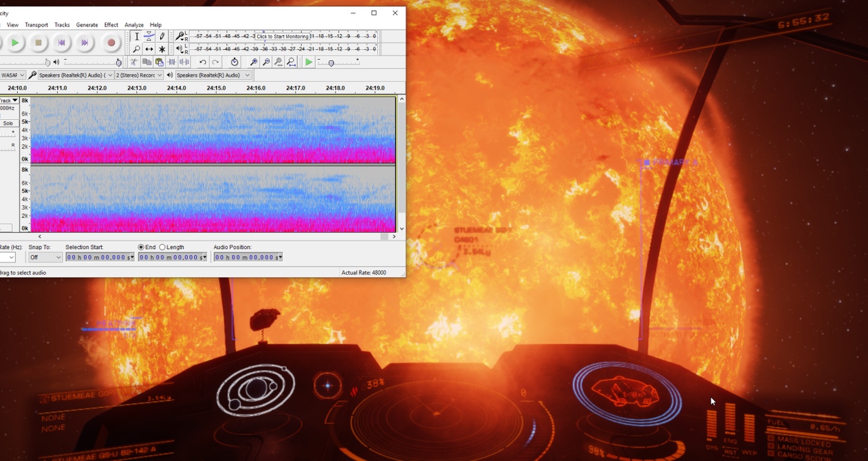Click the playback level meter bar
Image resolution: width=868 pixels, height=461 pixels.
pos(283,49)
